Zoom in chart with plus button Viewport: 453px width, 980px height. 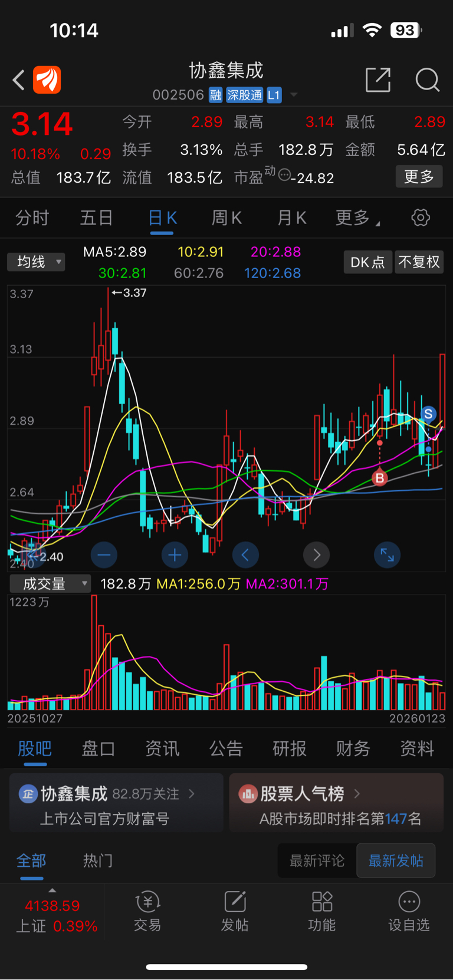coord(175,555)
